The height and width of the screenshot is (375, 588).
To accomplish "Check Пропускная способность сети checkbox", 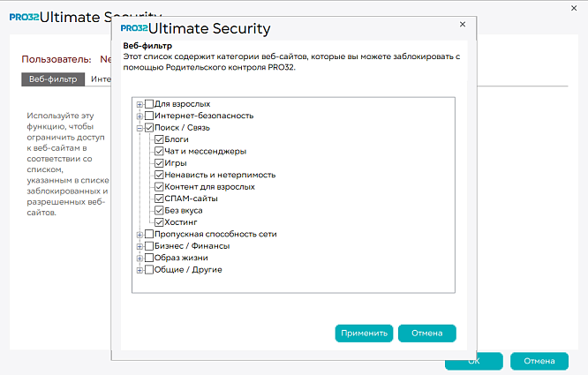I will pos(149,234).
